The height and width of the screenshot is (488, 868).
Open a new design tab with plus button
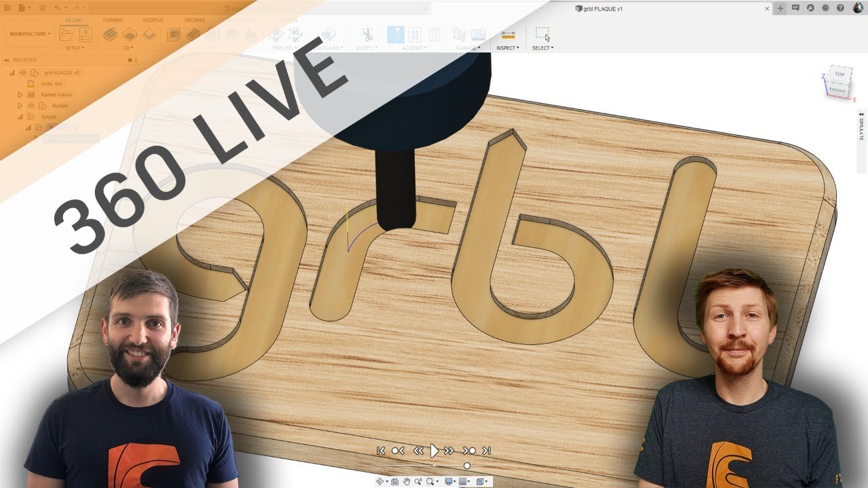(780, 8)
